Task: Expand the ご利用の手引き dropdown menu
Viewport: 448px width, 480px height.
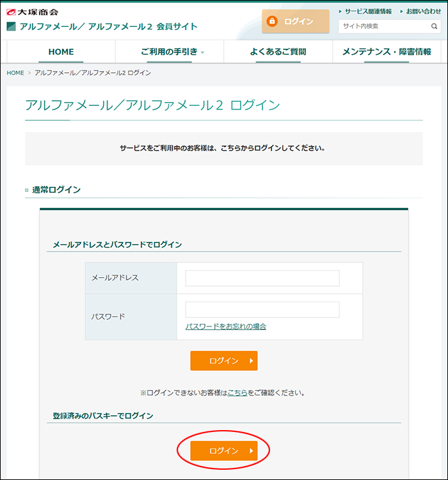Action: pyautogui.click(x=172, y=52)
